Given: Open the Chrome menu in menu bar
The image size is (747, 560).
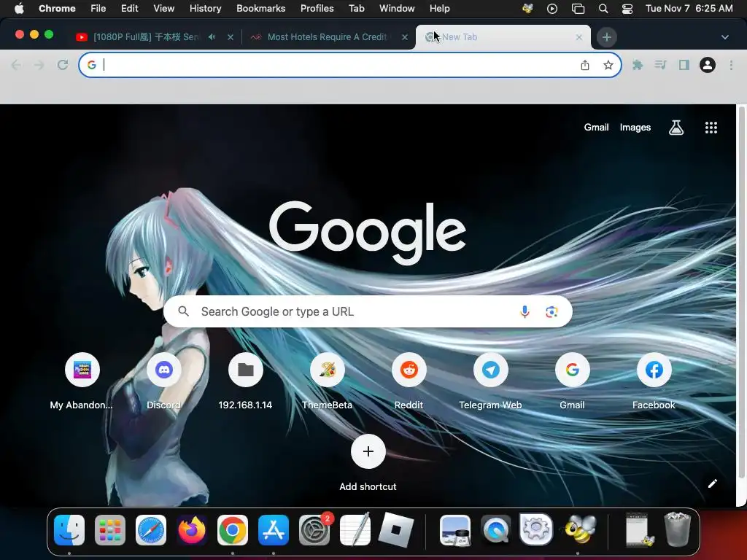Looking at the screenshot, I should click(57, 8).
